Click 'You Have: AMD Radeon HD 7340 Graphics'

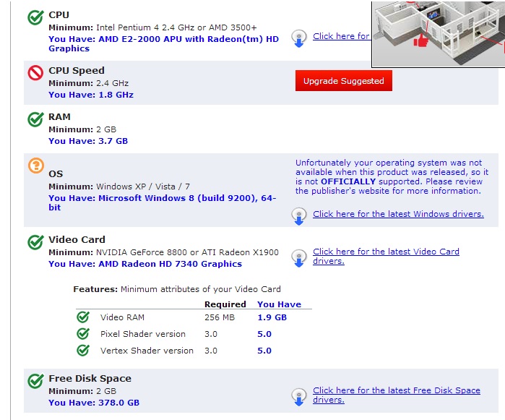145,264
